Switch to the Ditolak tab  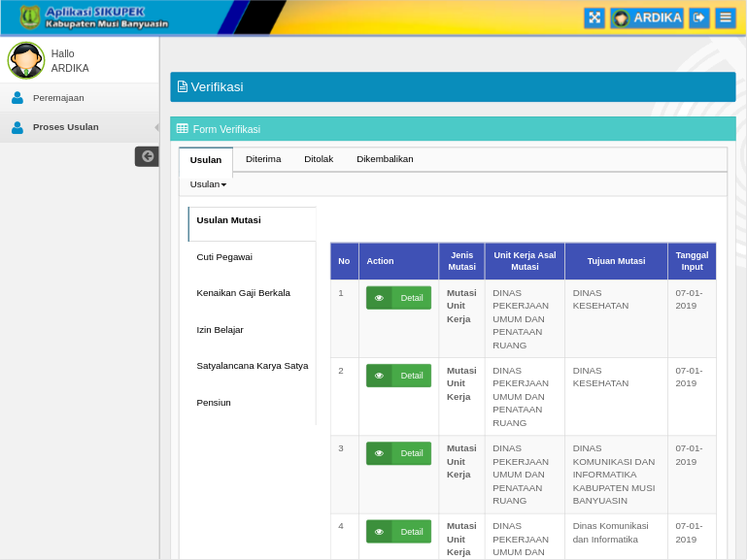[x=319, y=159]
